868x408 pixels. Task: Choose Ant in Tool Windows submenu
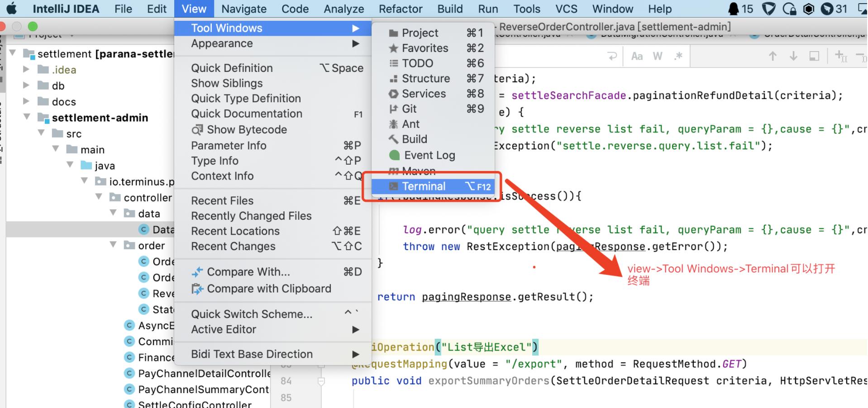click(433, 124)
